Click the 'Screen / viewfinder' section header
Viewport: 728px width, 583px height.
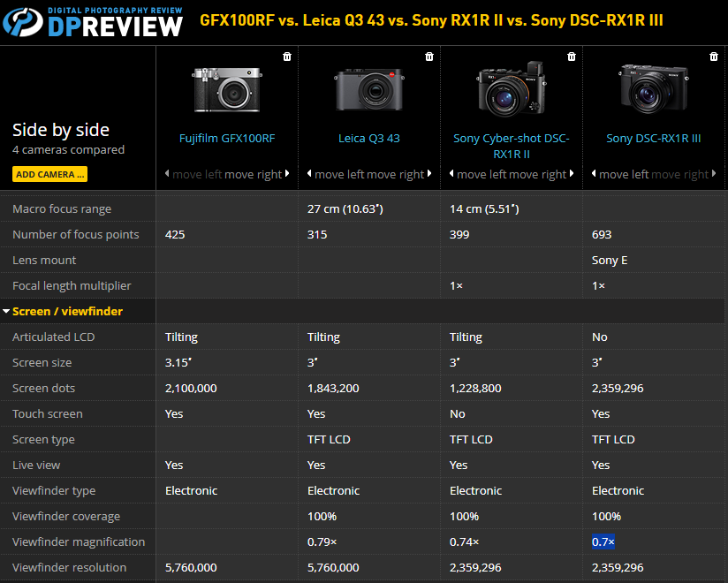[x=67, y=311]
